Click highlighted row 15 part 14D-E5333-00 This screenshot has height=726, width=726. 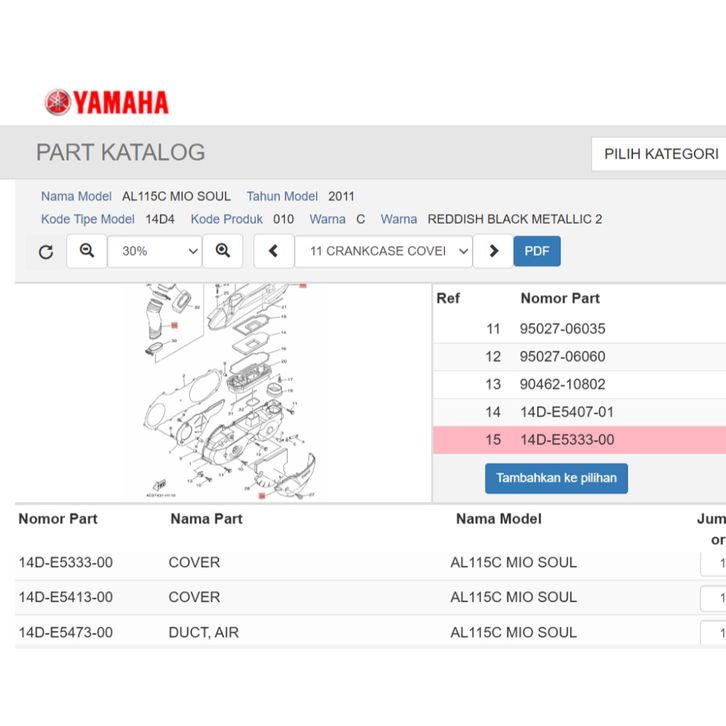[579, 440]
